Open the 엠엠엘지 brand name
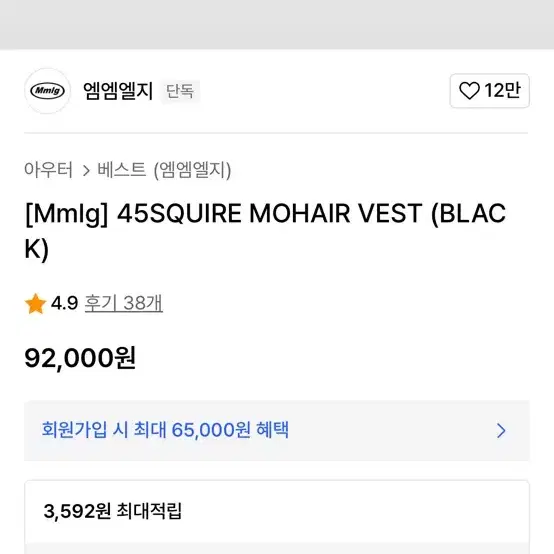Image resolution: width=554 pixels, height=554 pixels. (x=118, y=91)
